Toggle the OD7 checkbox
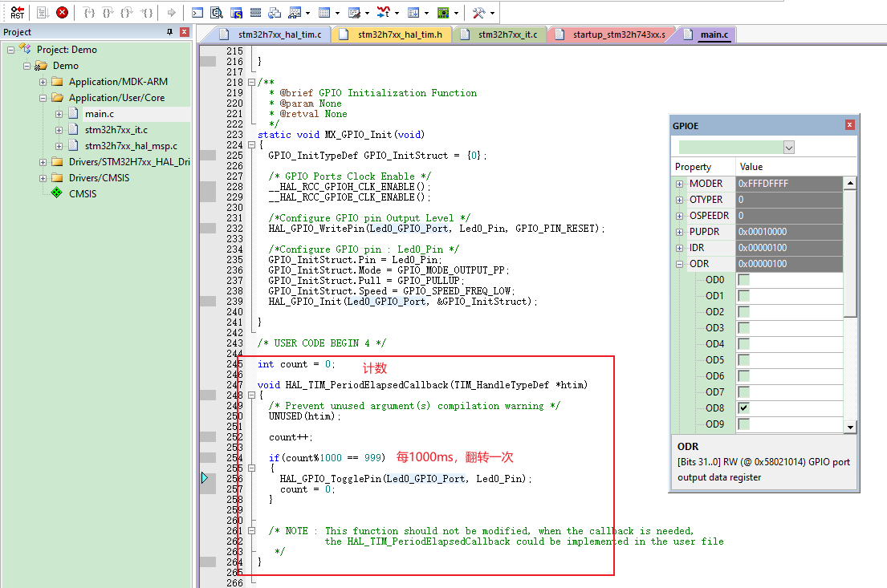The height and width of the screenshot is (588, 887). [x=744, y=391]
